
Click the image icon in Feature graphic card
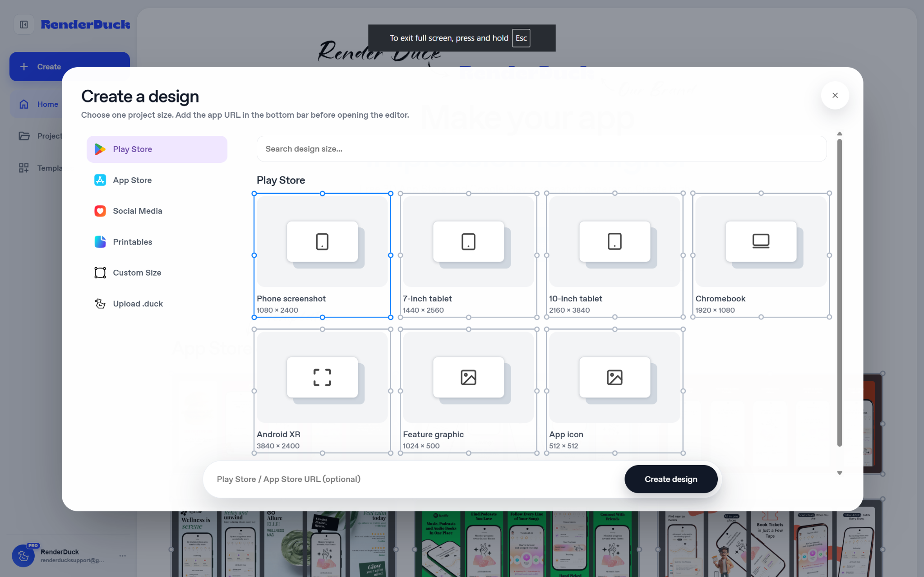pyautogui.click(x=468, y=377)
